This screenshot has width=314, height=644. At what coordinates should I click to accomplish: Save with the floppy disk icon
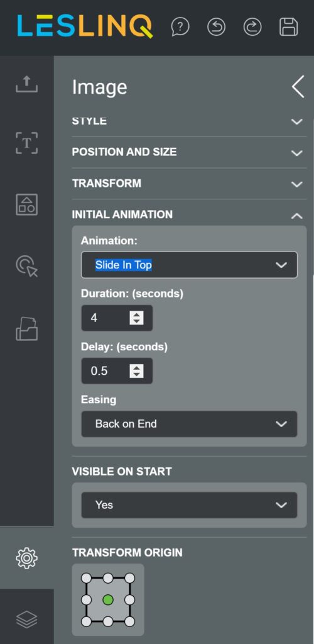click(289, 27)
